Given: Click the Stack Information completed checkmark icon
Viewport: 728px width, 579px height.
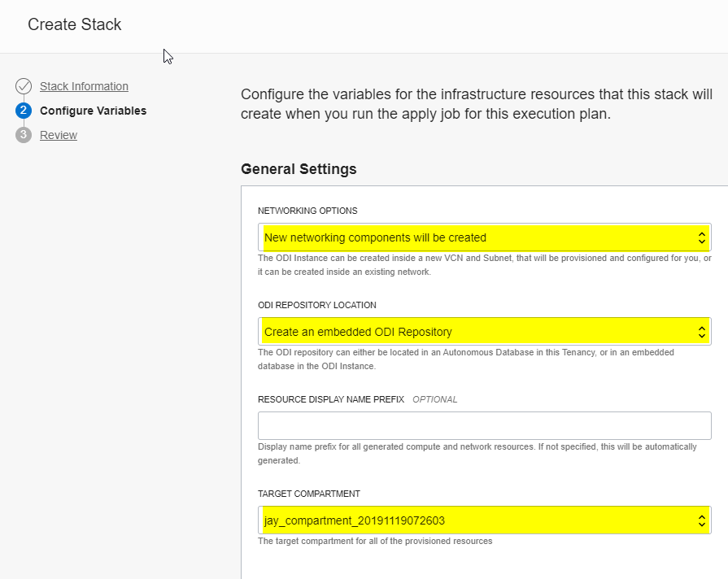Looking at the screenshot, I should coord(24,86).
